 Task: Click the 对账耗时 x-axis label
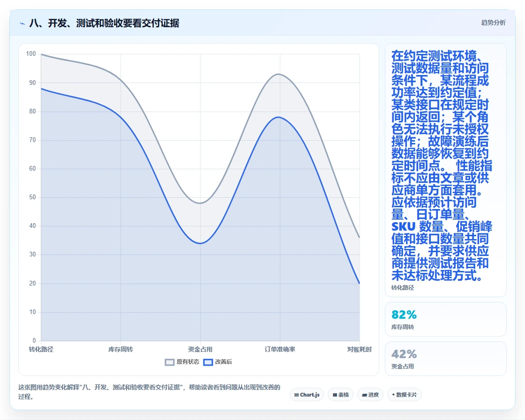coord(359,349)
